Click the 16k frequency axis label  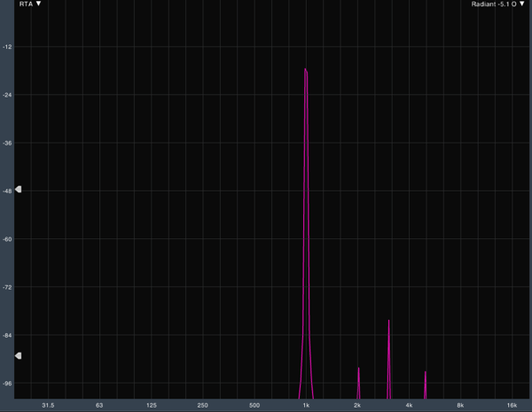512,405
